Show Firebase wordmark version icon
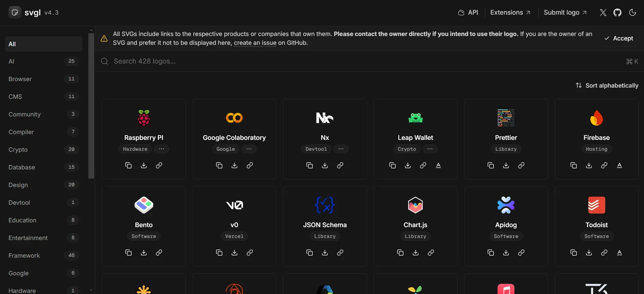The width and height of the screenshot is (644, 294). click(620, 165)
